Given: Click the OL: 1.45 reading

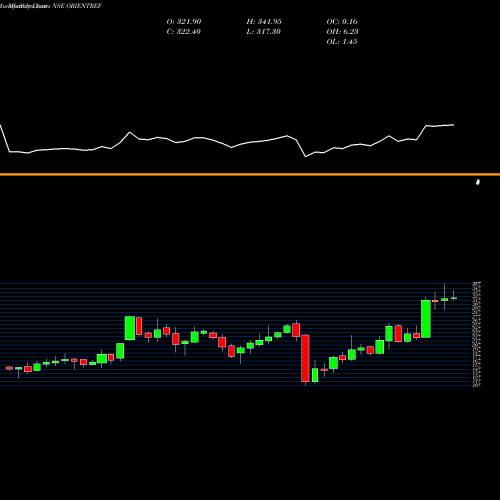Looking at the screenshot, I should click(x=342, y=42).
